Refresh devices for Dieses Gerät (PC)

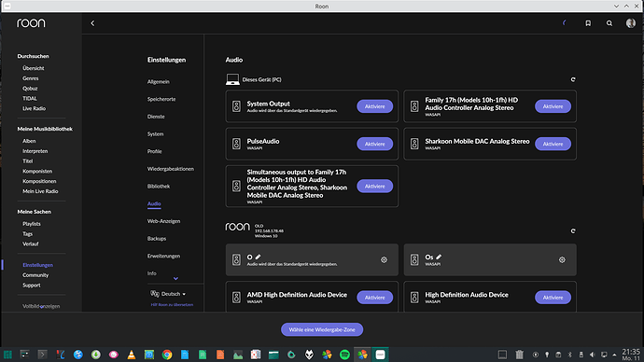point(573,79)
